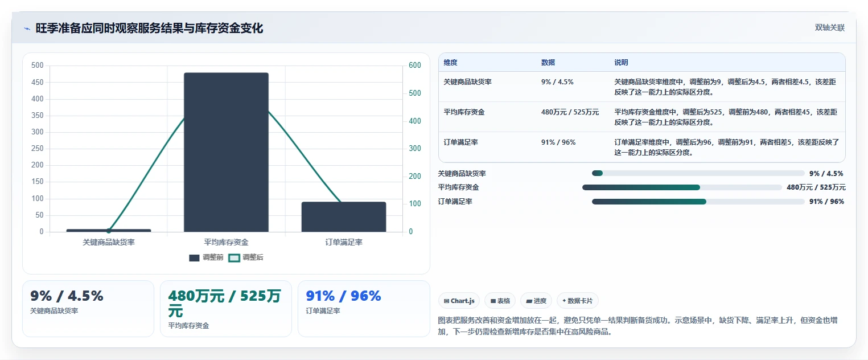Image resolution: width=868 pixels, height=360 pixels.
Task: Open the 91% / 96% data card
Action: [x=364, y=309]
